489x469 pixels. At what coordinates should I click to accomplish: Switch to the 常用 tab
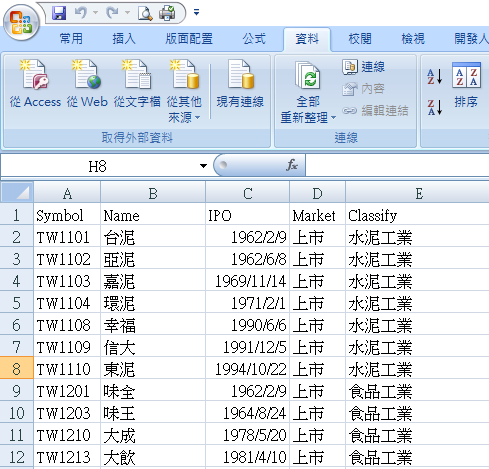coord(71,39)
